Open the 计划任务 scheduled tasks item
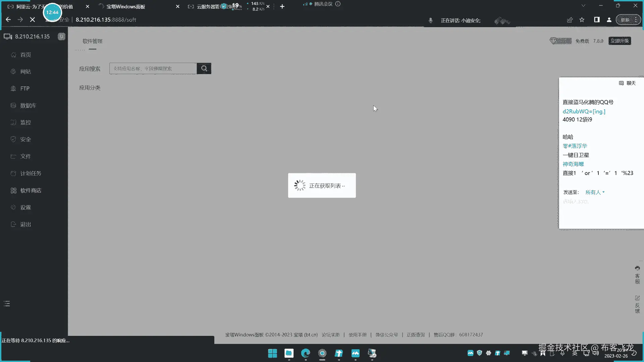Screen dimensions: 644x362 31,173
